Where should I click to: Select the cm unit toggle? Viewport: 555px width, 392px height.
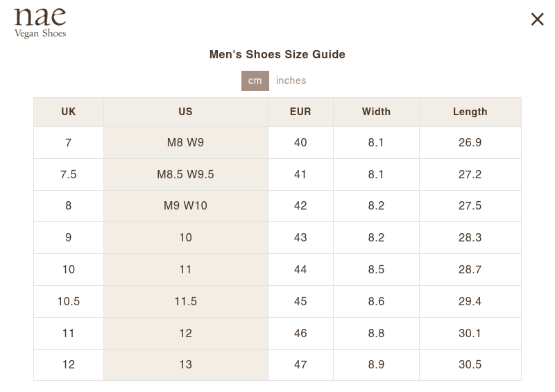pyautogui.click(x=255, y=80)
